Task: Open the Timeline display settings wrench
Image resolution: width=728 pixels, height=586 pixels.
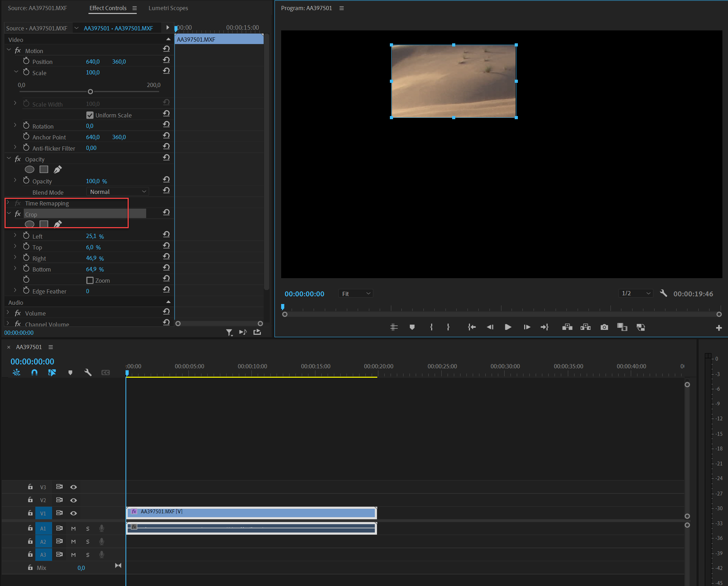Action: 88,372
